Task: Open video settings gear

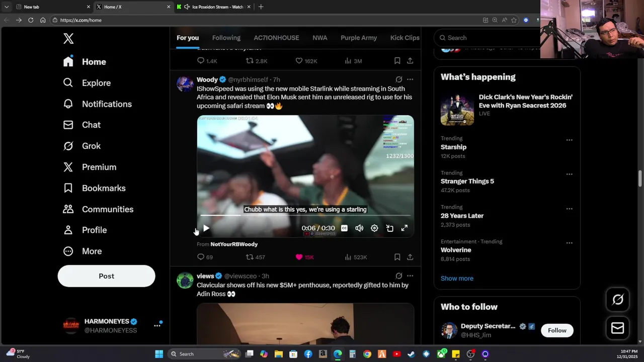Action: tap(374, 228)
